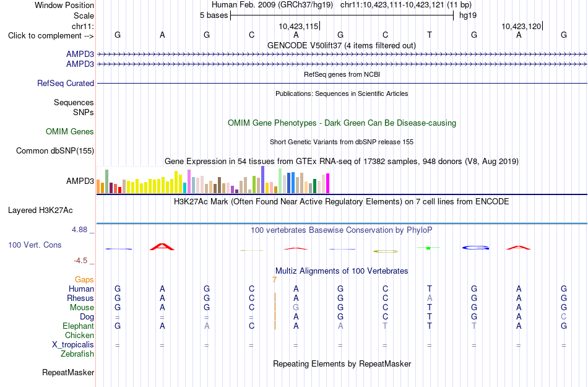Select the 'Scale' label on the left
The image size is (588, 387).
(84, 15)
